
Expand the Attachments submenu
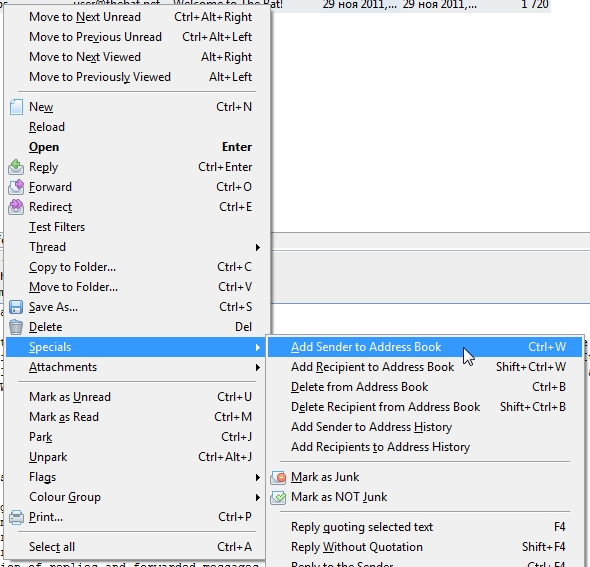click(137, 367)
